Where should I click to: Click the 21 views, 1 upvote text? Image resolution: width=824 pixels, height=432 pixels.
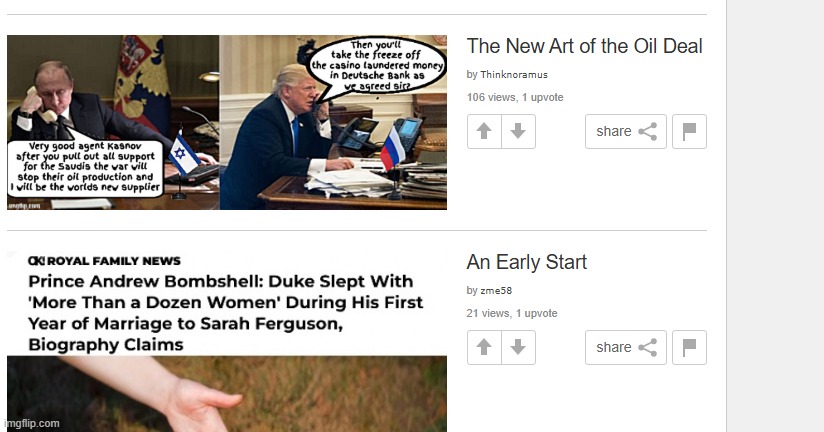pos(512,313)
